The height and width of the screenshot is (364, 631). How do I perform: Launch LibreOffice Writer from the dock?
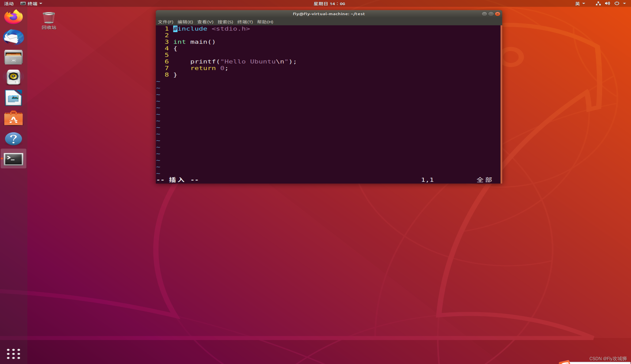13,98
